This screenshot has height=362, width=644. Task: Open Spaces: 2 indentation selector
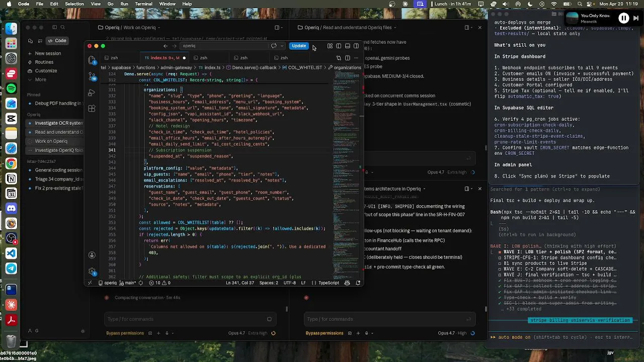click(x=269, y=283)
